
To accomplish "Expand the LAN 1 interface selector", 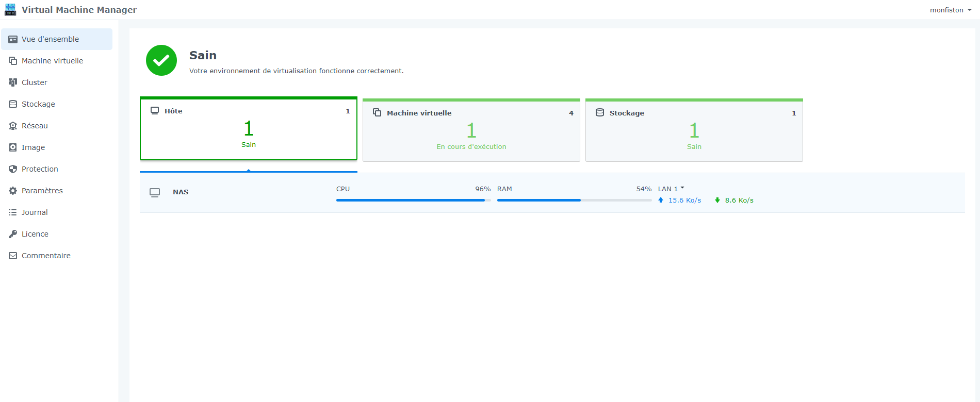I will (671, 189).
